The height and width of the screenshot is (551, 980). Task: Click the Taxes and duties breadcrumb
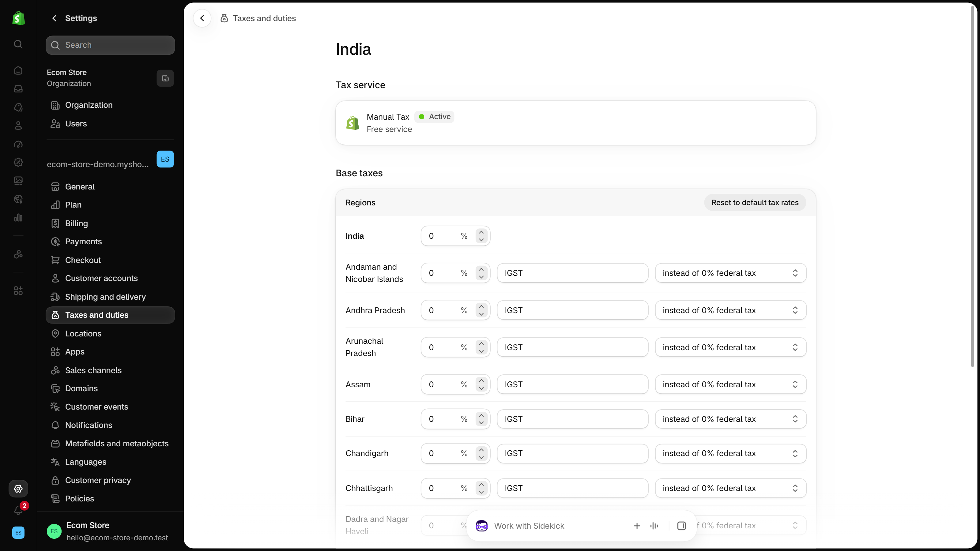[x=264, y=18]
